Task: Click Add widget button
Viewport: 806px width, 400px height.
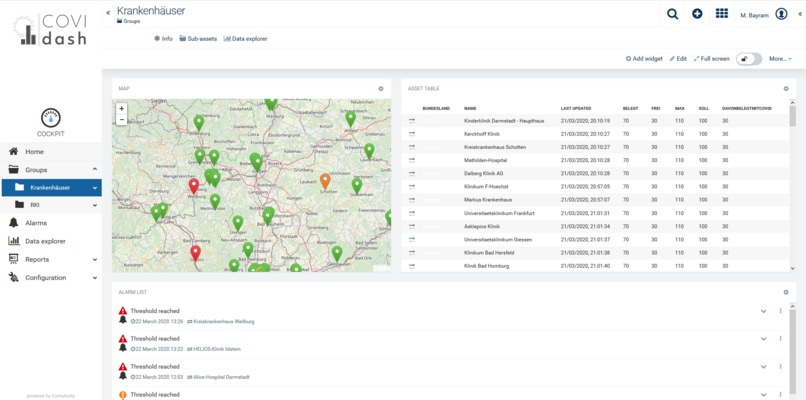Action: pyautogui.click(x=644, y=59)
